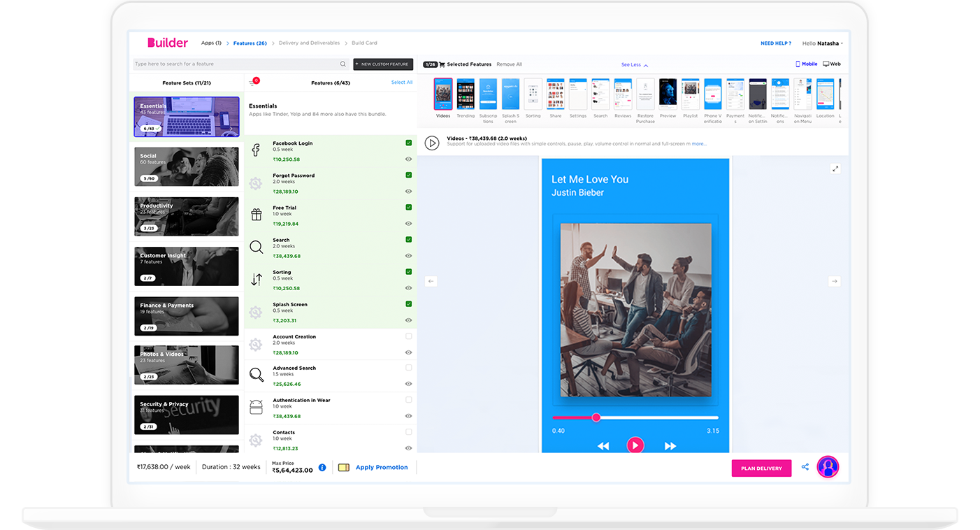Check the Account Creation feature
The height and width of the screenshot is (530, 980).
(409, 336)
